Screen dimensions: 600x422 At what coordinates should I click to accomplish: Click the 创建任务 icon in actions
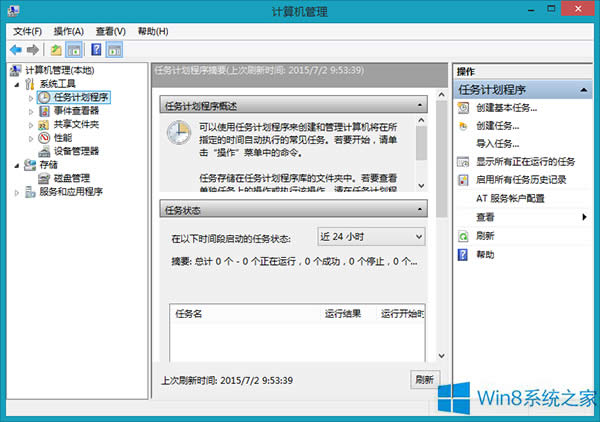tap(463, 126)
